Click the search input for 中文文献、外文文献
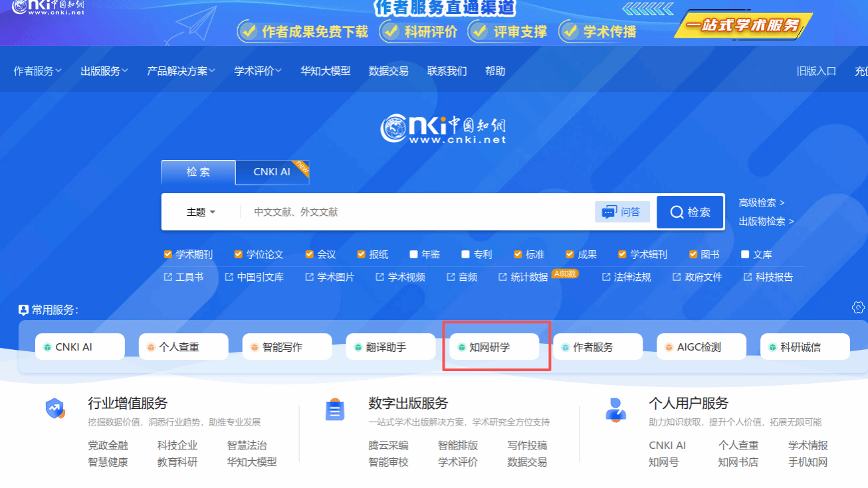This screenshot has height=488, width=868. [x=419, y=212]
